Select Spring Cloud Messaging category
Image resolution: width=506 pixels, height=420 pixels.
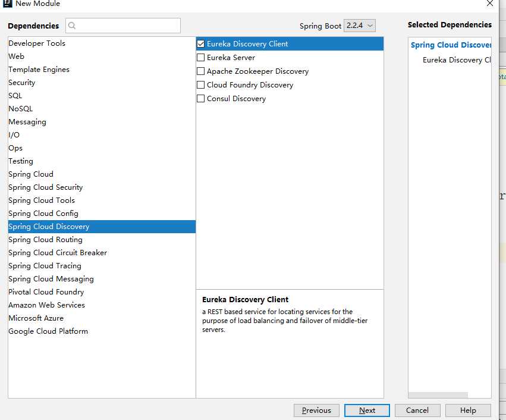tap(102, 279)
